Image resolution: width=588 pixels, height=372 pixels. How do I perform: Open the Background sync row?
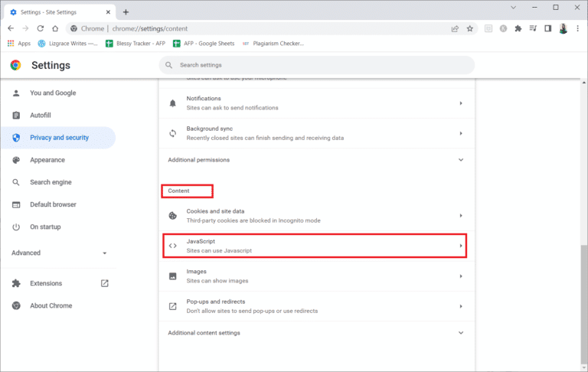[317, 133]
